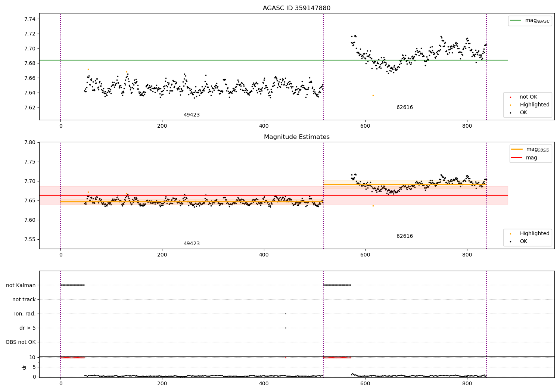
Task: Click the lone data point on dr > 5 row
Action: pos(286,328)
